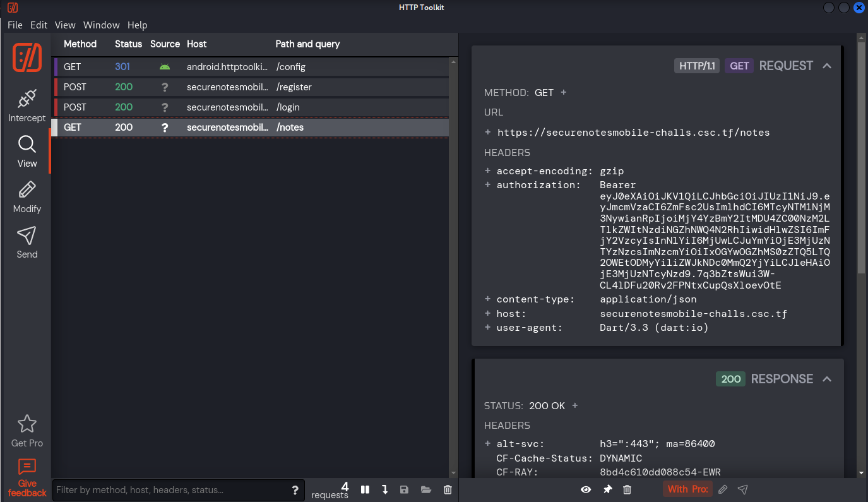
Task: Expand the authorization header details
Action: pos(487,185)
